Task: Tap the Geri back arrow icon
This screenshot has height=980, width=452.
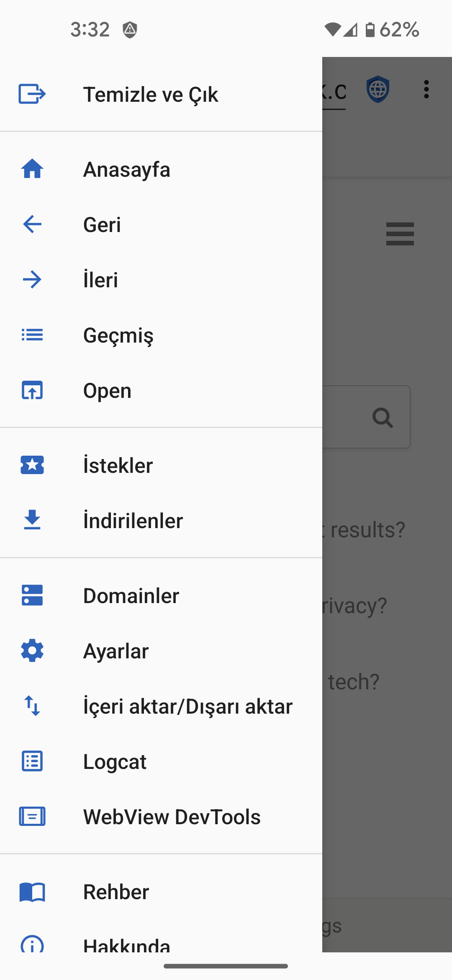Action: [32, 224]
